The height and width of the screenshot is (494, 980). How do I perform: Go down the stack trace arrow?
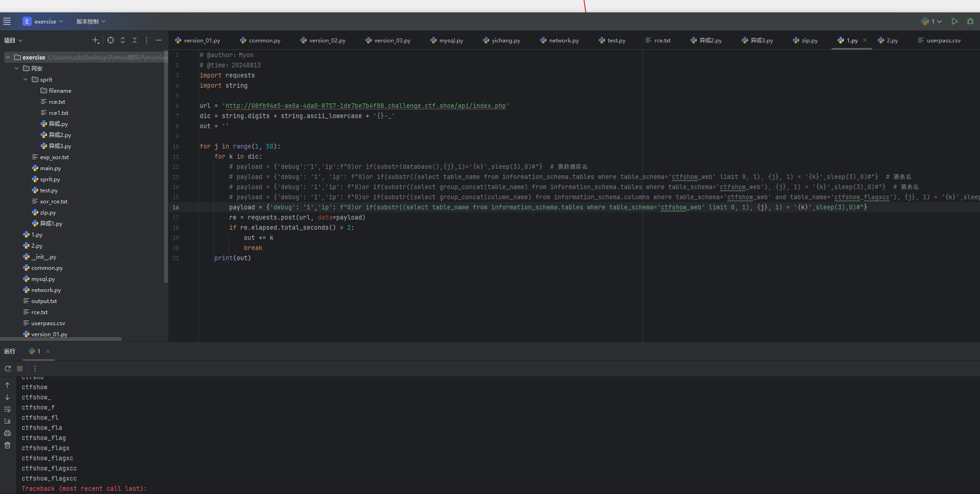pos(7,397)
